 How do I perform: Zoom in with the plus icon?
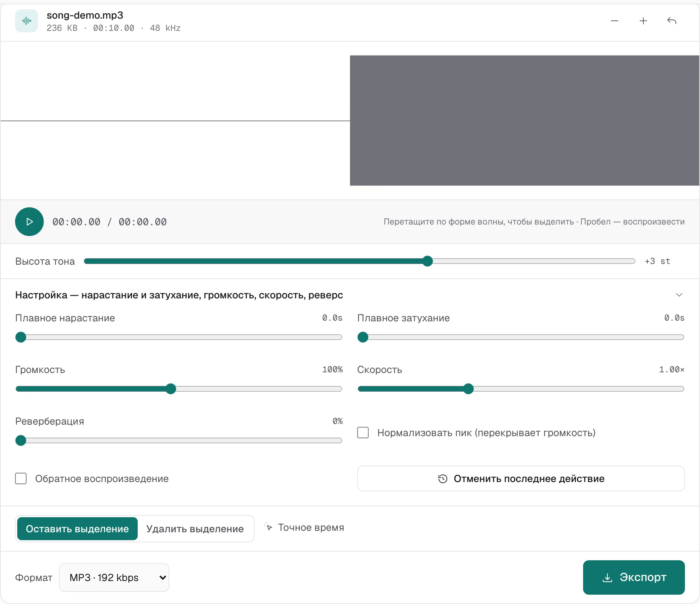click(x=643, y=21)
